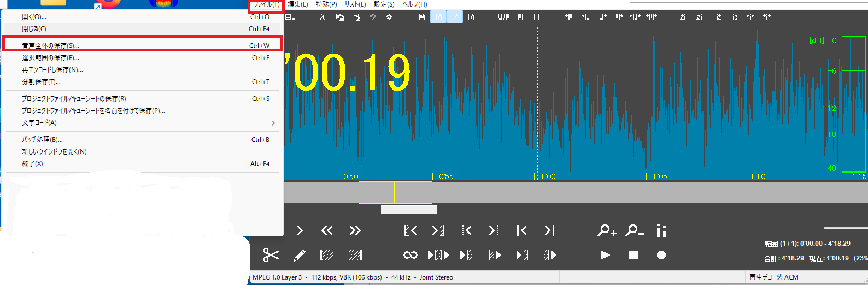Click the jump-to-start bar-and-left-arrow icon
Screen dimensions: 868x285
(521, 230)
